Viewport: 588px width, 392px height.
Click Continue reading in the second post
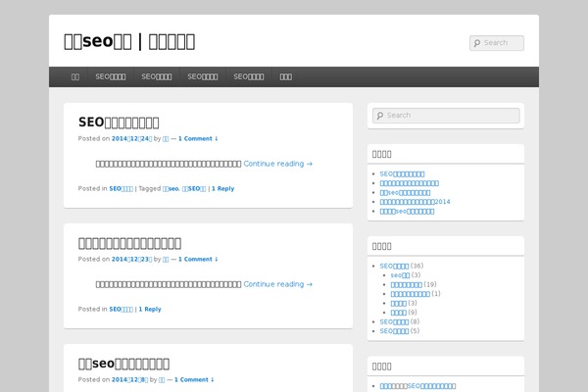pos(277,284)
